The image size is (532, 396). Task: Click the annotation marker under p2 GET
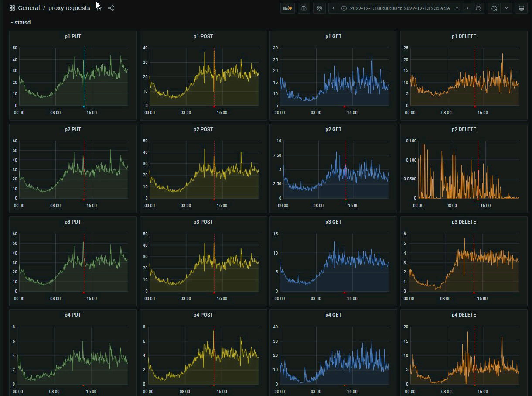(x=346, y=199)
